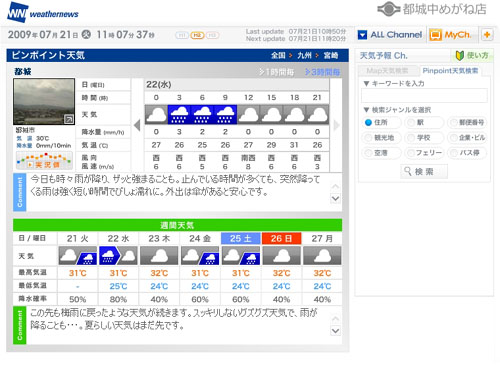Screen dimensions: 500x375
Task: Select the third size toggle pill
Action: pyautogui.click(x=212, y=35)
